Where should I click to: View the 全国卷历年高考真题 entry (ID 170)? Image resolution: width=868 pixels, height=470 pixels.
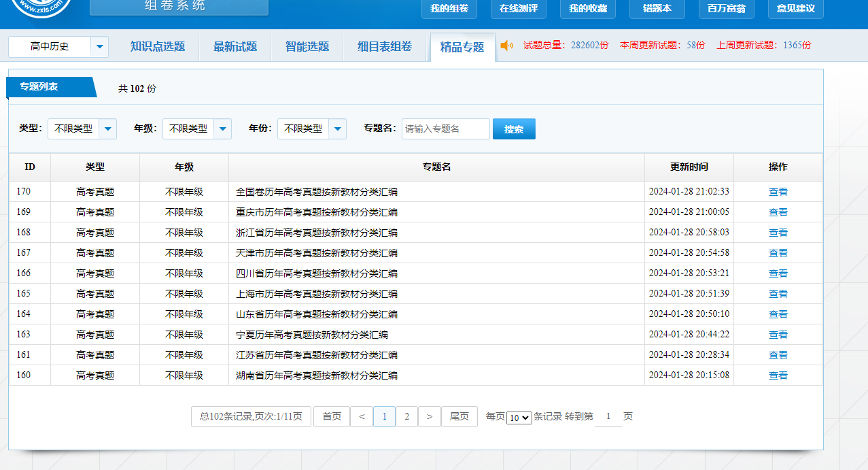coord(778,192)
